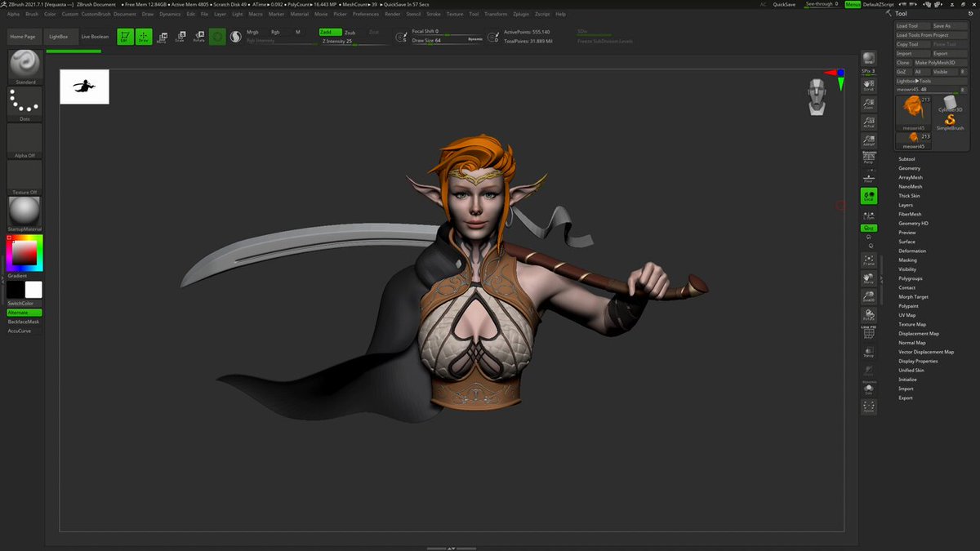Click the LightBox button
This screenshot has height=551, width=980.
click(59, 37)
